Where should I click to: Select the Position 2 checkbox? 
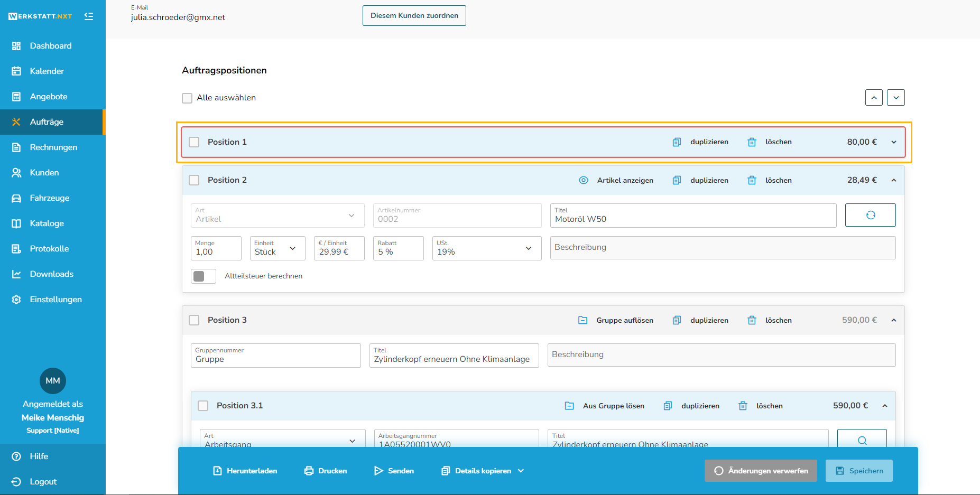tap(195, 180)
